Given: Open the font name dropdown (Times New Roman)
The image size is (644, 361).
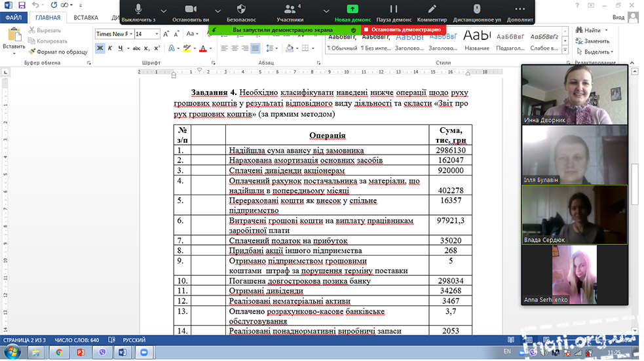Looking at the screenshot, I should [131, 34].
